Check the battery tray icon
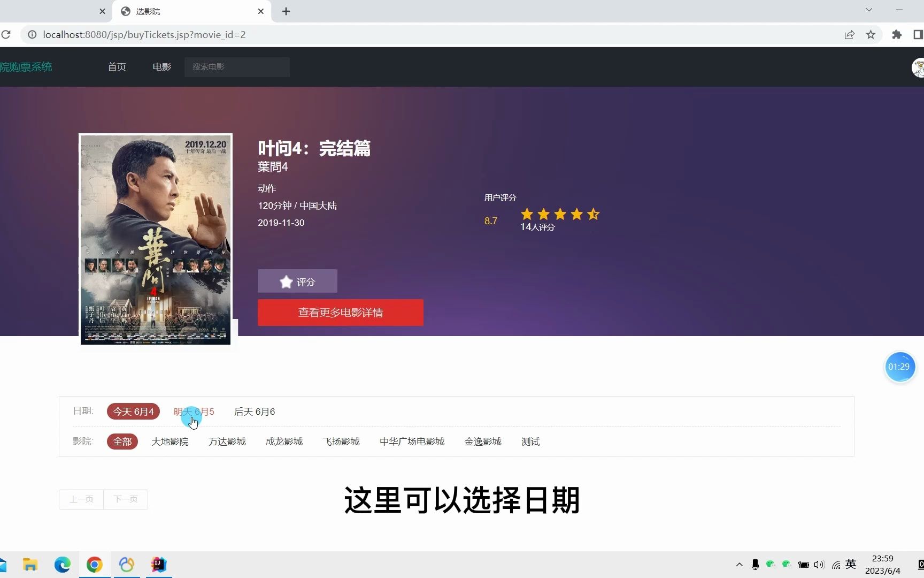 pyautogui.click(x=803, y=565)
